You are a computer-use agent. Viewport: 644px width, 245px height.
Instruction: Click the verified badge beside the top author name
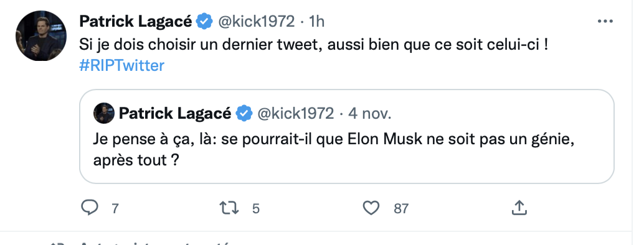click(x=204, y=21)
